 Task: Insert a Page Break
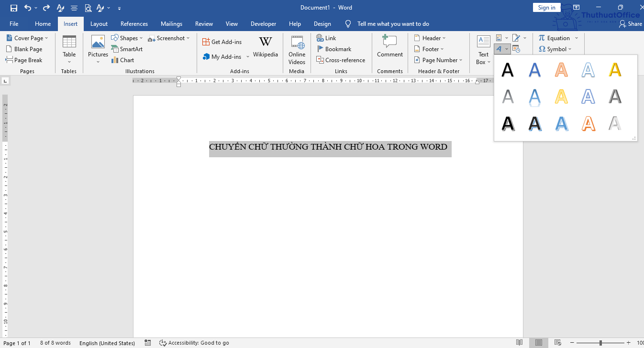[25, 60]
